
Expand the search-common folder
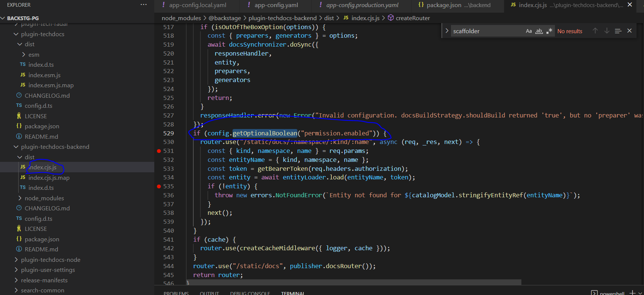[42, 290]
